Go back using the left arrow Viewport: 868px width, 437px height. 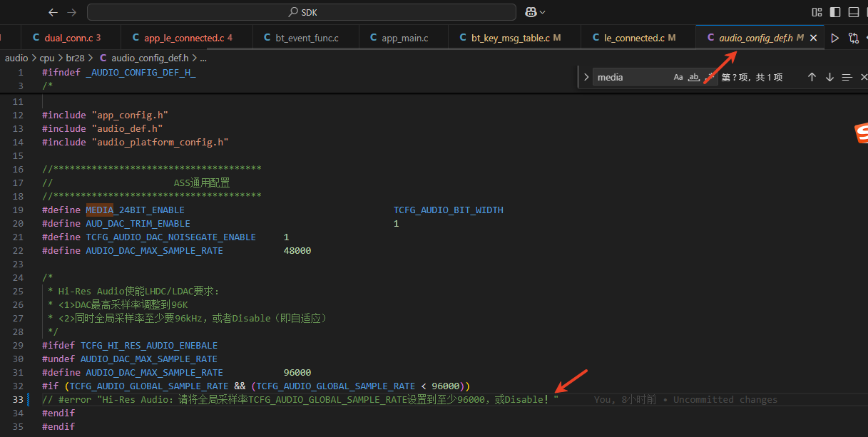click(53, 12)
